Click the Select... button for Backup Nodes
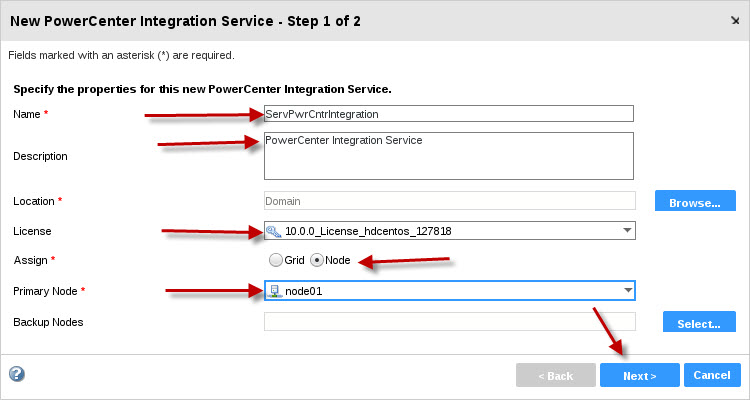Viewport: 750px width, 400px height. (x=699, y=322)
